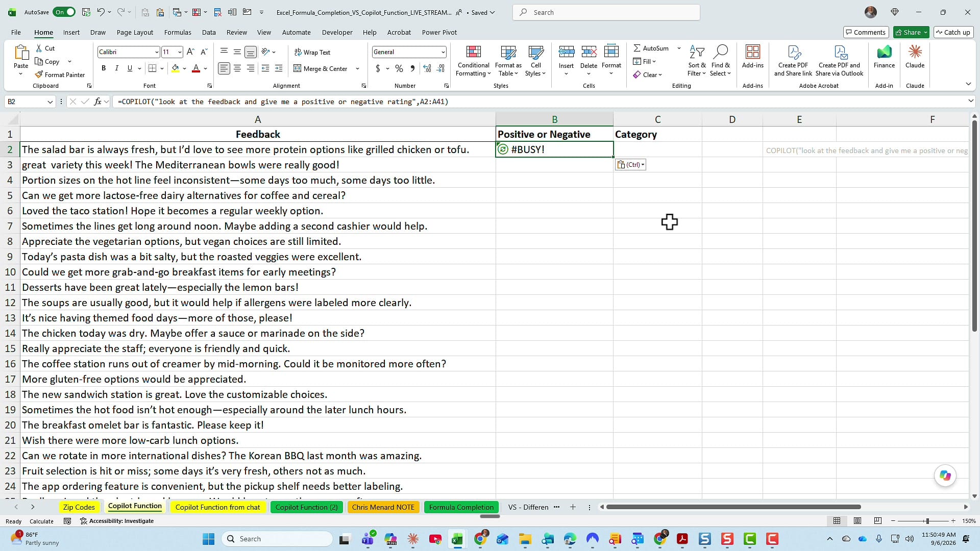
Task: Toggle Bold formatting
Action: click(104, 68)
